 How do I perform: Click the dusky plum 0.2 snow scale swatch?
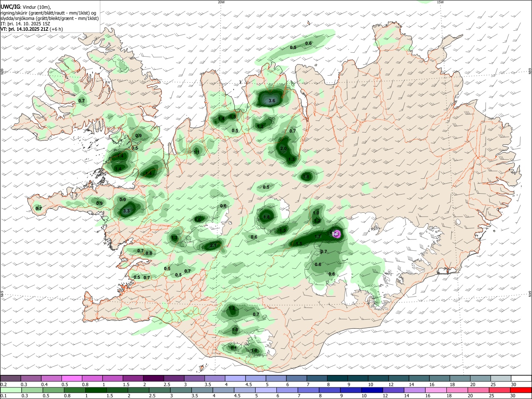(x=10, y=378)
